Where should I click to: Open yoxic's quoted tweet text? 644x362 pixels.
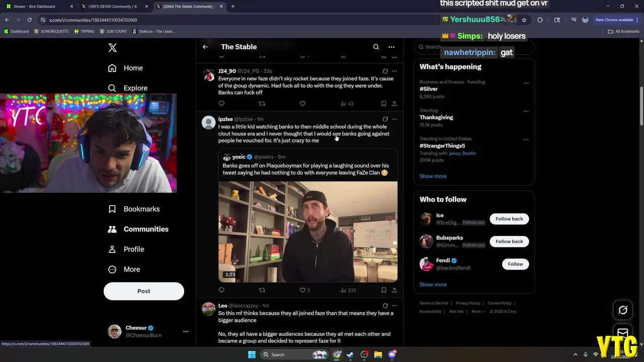pos(306,169)
